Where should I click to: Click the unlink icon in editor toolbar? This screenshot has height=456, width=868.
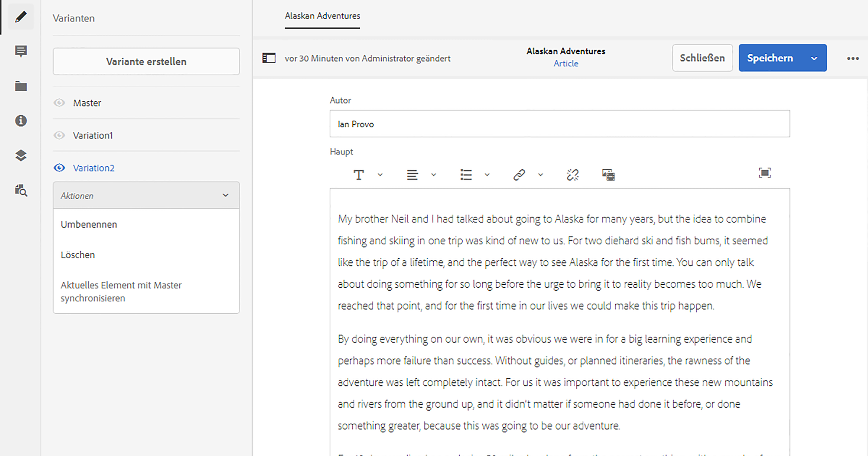pos(573,175)
